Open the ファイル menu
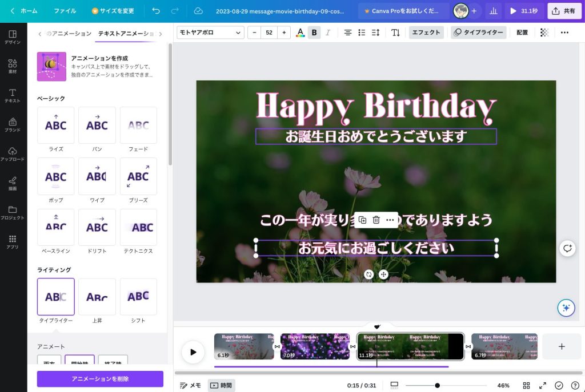Viewport: 585px width, 392px height. (65, 11)
